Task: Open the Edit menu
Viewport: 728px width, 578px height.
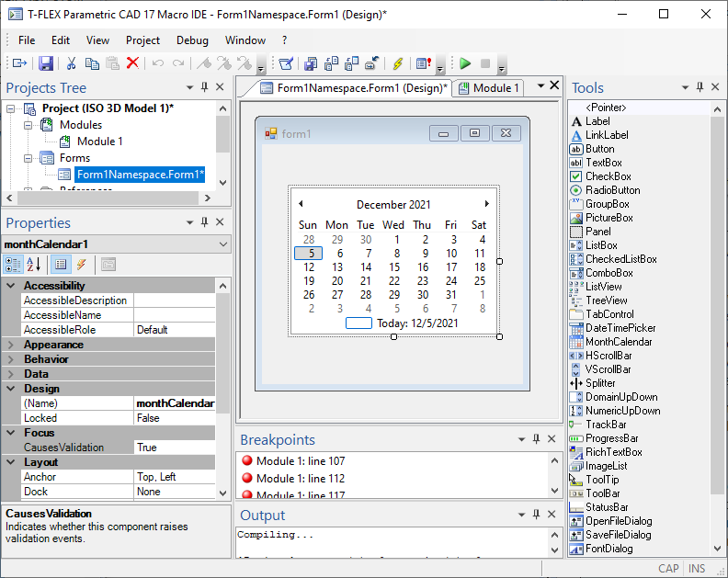Action: [x=61, y=40]
